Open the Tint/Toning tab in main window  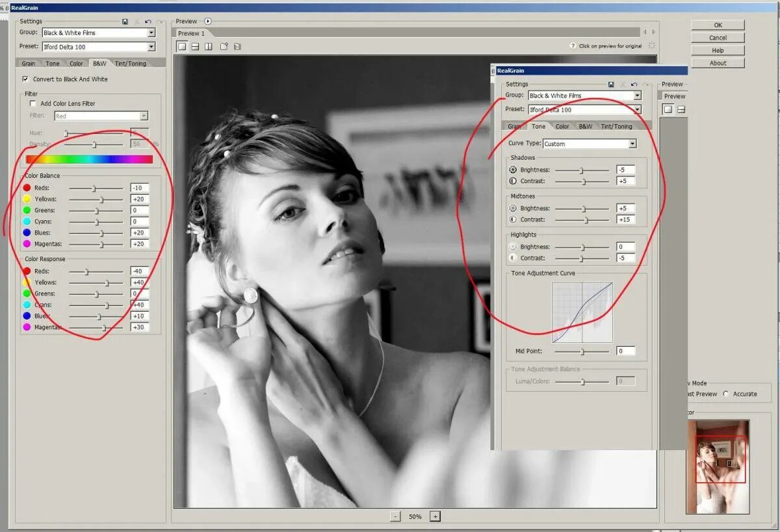click(x=130, y=63)
